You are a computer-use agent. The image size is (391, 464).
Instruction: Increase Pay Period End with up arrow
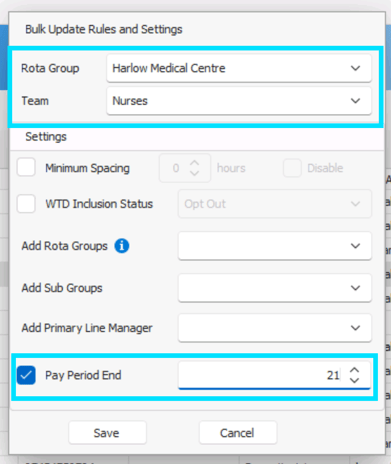(354, 370)
